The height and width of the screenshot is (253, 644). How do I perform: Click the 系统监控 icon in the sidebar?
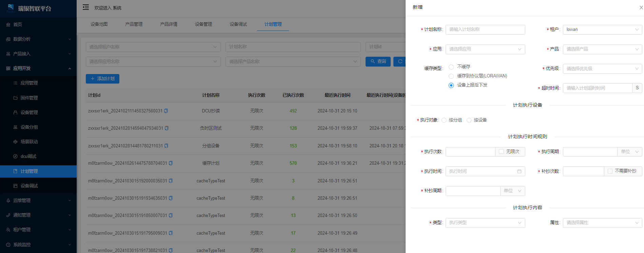(x=8, y=245)
